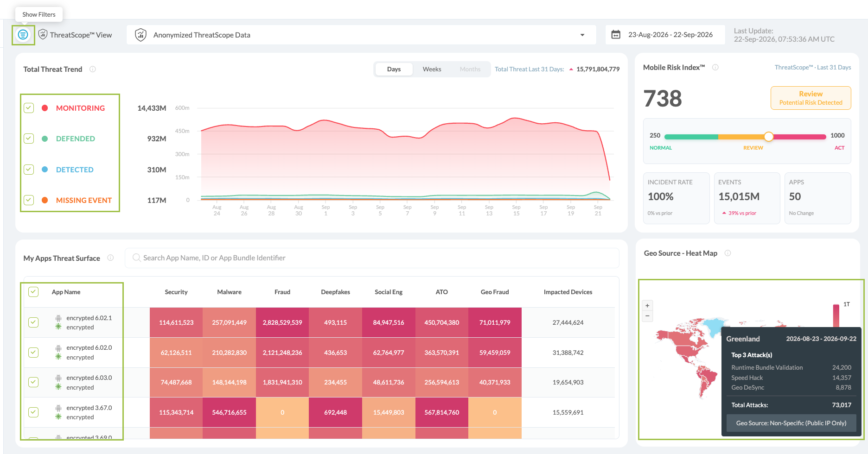Show info for Total Threat Trend

93,69
